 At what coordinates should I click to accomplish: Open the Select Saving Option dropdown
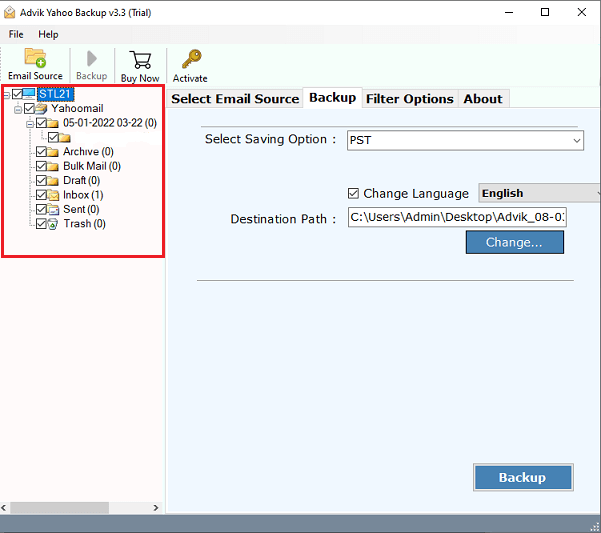(x=465, y=140)
